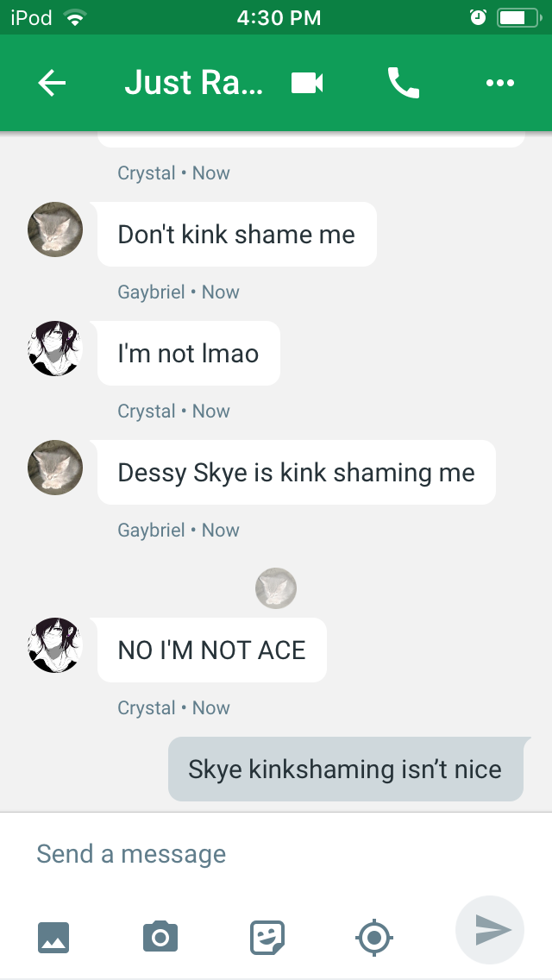Tap the Don't kink shame me bubble

(237, 235)
